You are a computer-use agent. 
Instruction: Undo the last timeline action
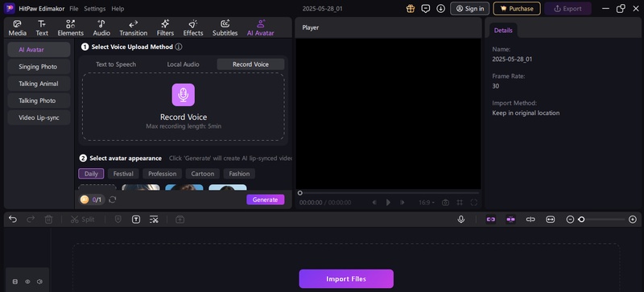pyautogui.click(x=13, y=220)
